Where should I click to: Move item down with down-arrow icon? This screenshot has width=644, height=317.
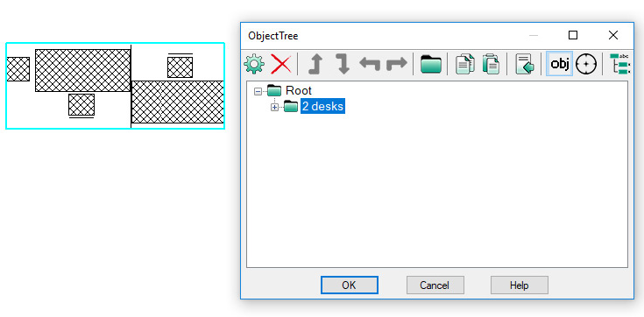(343, 64)
